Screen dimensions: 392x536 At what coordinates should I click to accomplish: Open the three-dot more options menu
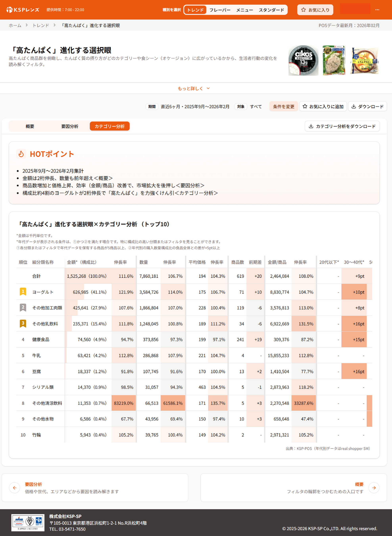[377, 10]
